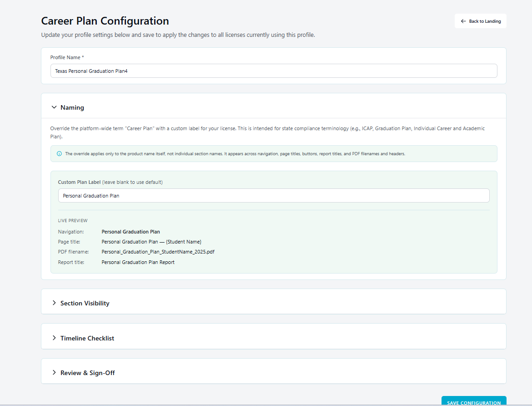
Task: Click the back arrow icon beside Back to Landing
Action: tap(463, 21)
